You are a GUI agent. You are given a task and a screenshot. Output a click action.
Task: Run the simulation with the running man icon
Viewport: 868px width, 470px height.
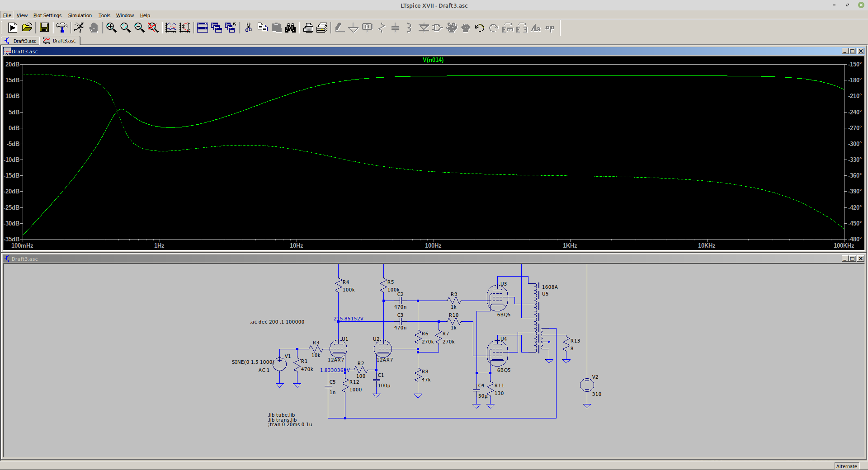coord(79,28)
